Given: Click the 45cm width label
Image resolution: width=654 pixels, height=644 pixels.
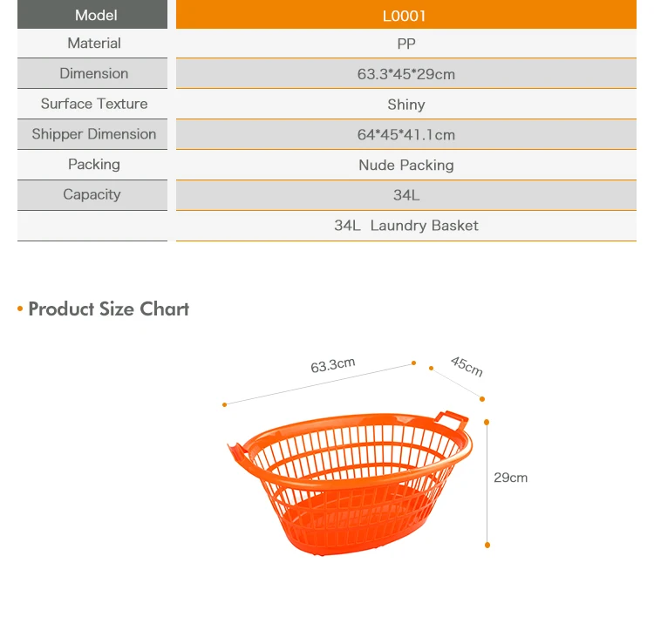Looking at the screenshot, I should (467, 366).
